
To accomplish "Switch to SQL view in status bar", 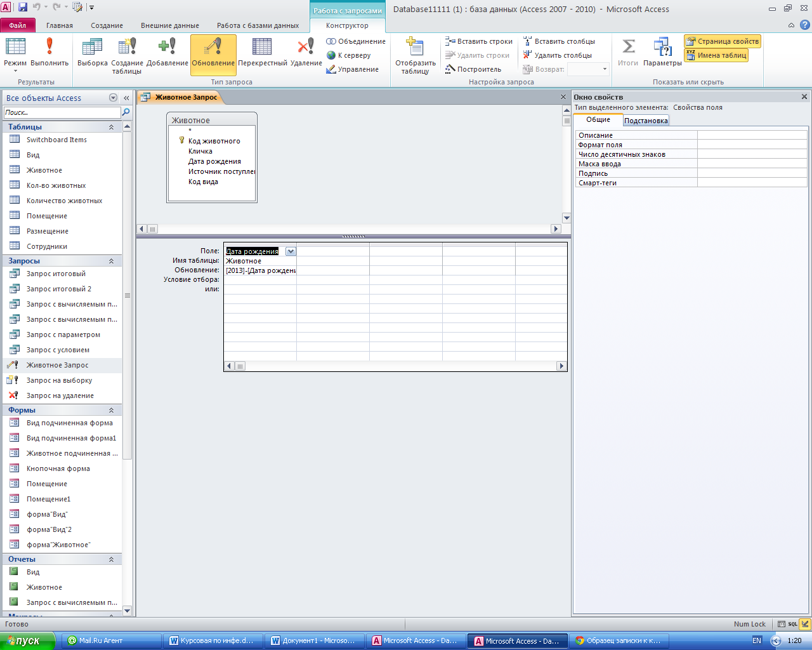I will click(793, 624).
